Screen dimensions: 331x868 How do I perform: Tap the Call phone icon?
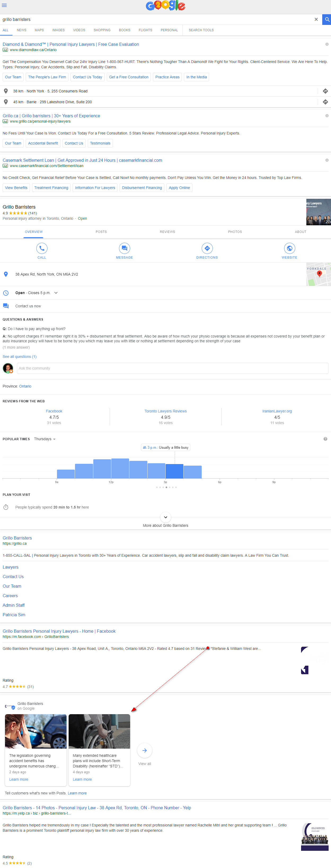42,248
